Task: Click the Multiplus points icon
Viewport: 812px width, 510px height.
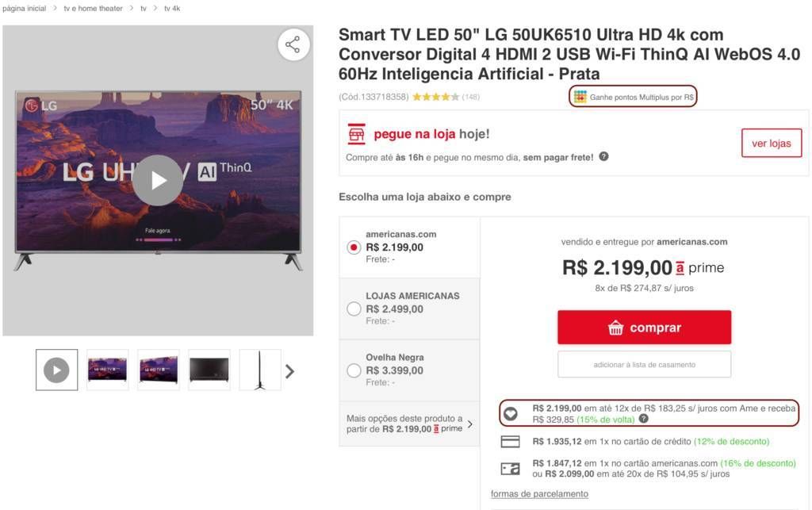Action: [580, 97]
